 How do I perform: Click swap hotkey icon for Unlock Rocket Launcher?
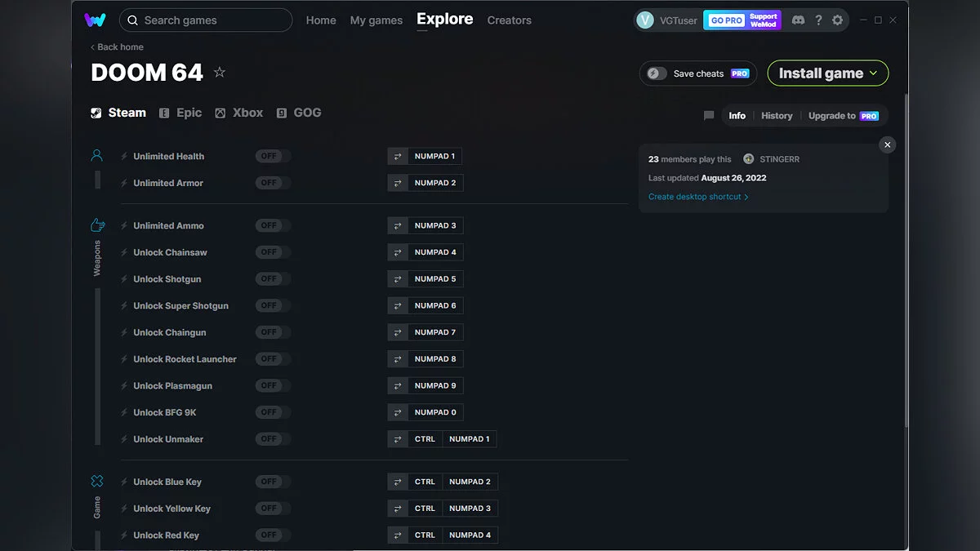(x=398, y=359)
